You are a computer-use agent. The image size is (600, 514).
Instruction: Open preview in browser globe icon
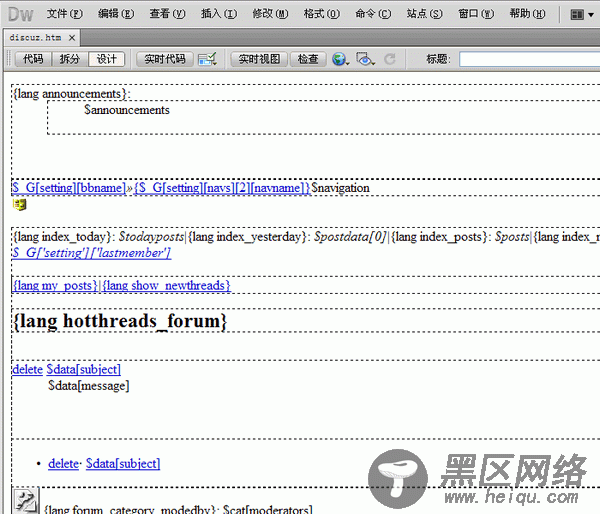(x=340, y=59)
